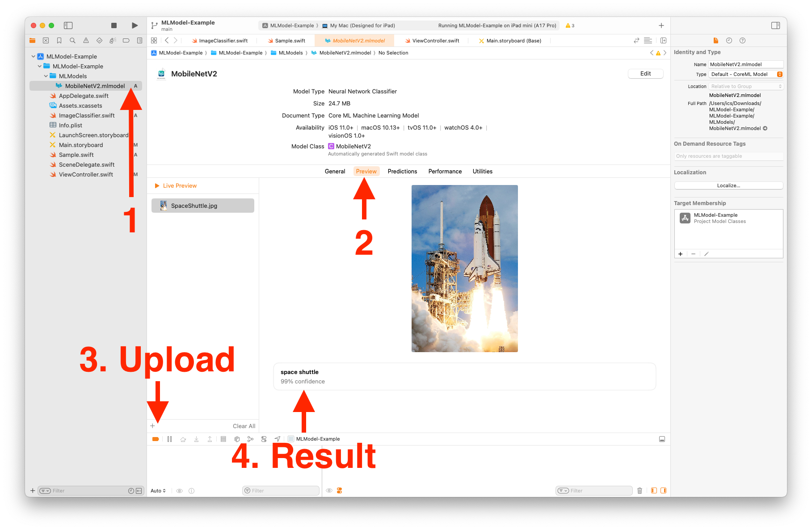812x530 pixels.
Task: Open the Auto variables scope dropdown
Action: [158, 491]
